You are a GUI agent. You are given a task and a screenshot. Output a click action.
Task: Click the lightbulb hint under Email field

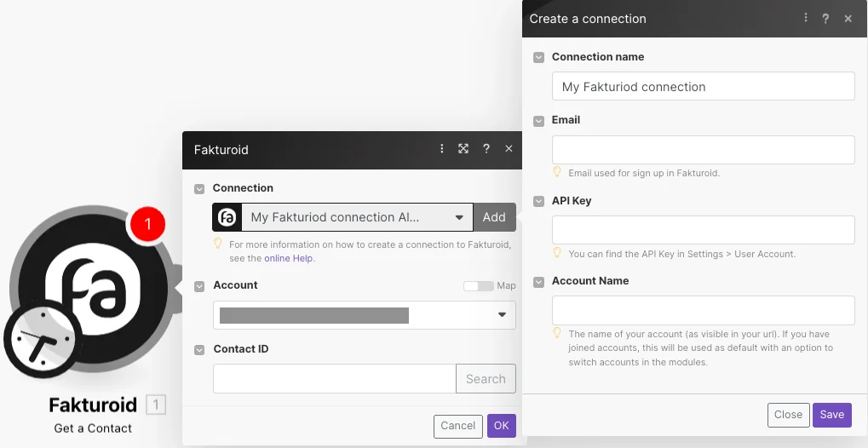pyautogui.click(x=557, y=172)
